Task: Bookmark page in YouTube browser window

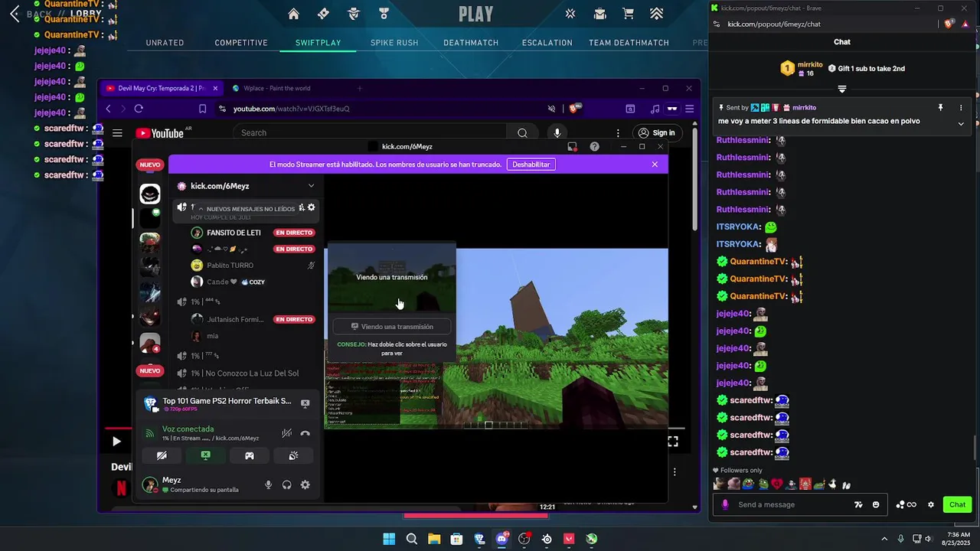Action: coord(202,109)
